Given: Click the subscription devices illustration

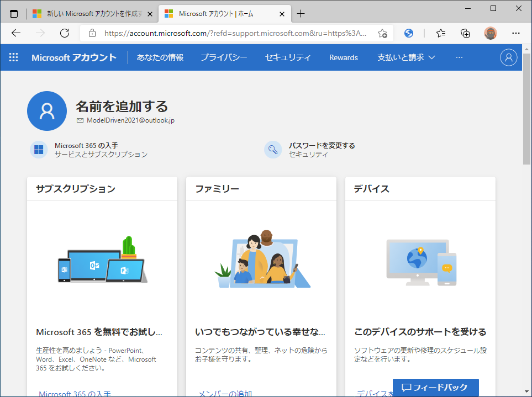Looking at the screenshot, I should 102,260.
